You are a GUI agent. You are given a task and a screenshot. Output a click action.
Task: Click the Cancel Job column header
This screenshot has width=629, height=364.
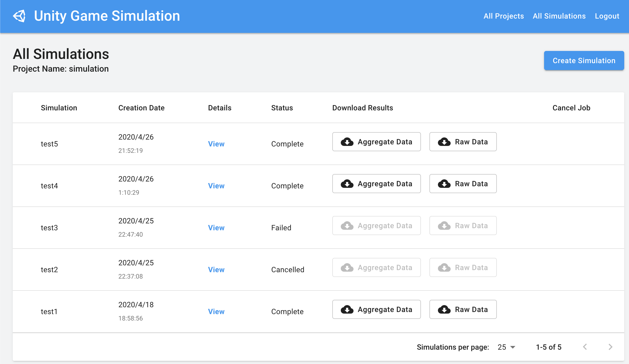[571, 108]
